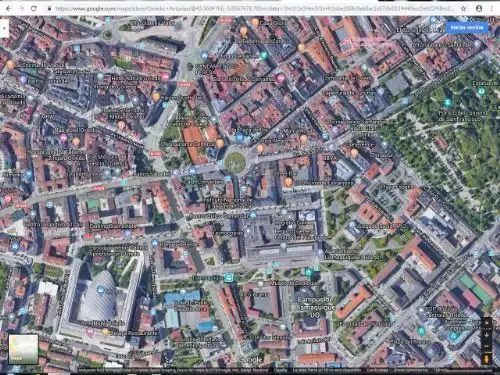Reload the Google Maps page
This screenshot has width=500, height=375.
[34, 8]
